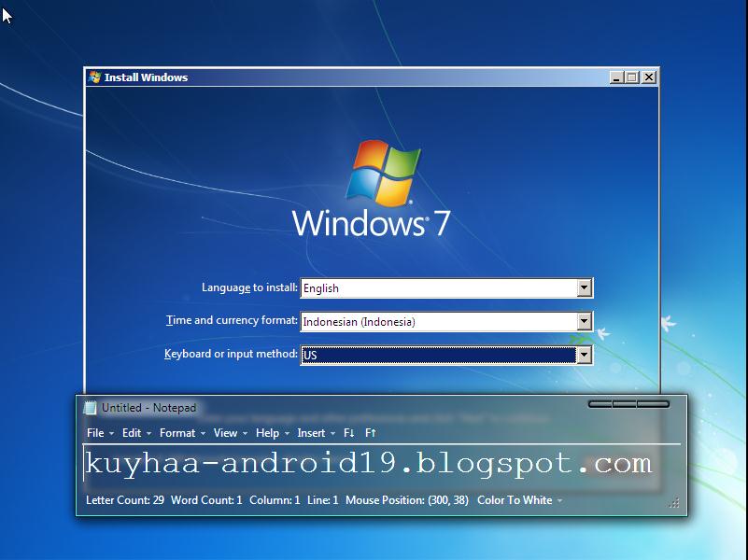Expand the Time and currency format dropdown arrow
Image resolution: width=748 pixels, height=560 pixels.
click(585, 321)
